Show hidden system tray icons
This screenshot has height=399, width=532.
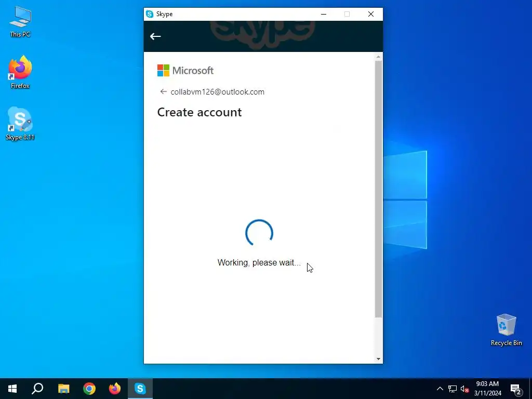(440, 389)
